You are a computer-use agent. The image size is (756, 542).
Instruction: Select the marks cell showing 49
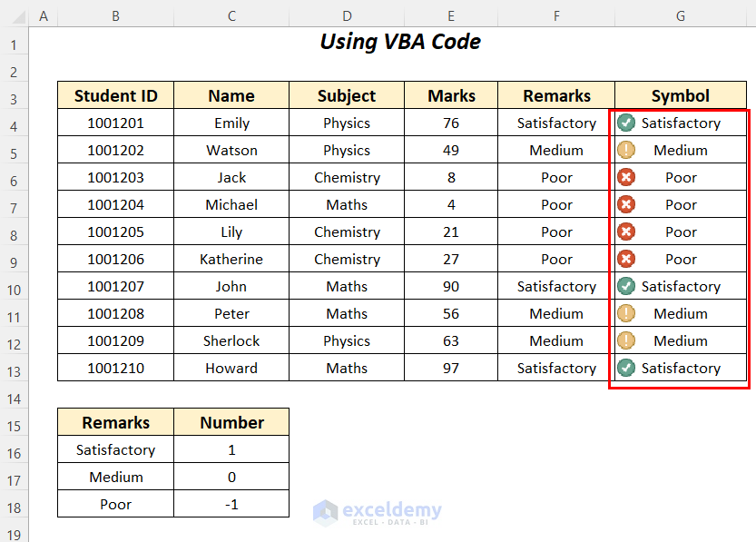451,150
